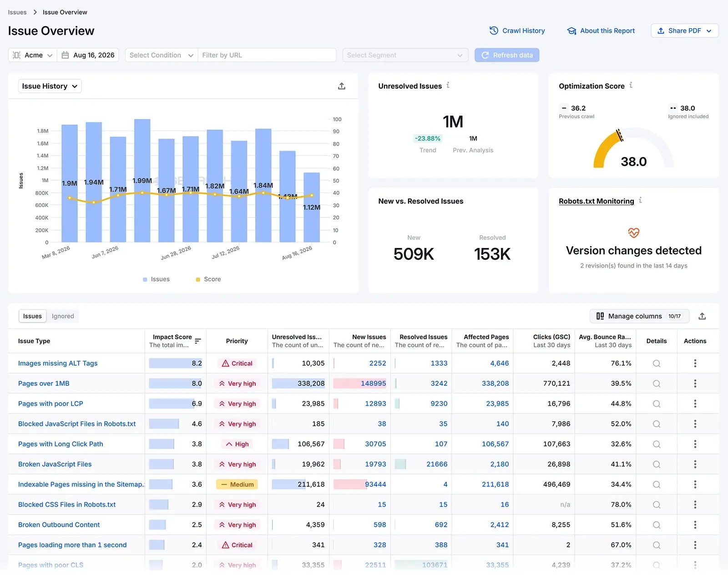Export the issues table
This screenshot has height=575, width=728.
click(x=702, y=316)
